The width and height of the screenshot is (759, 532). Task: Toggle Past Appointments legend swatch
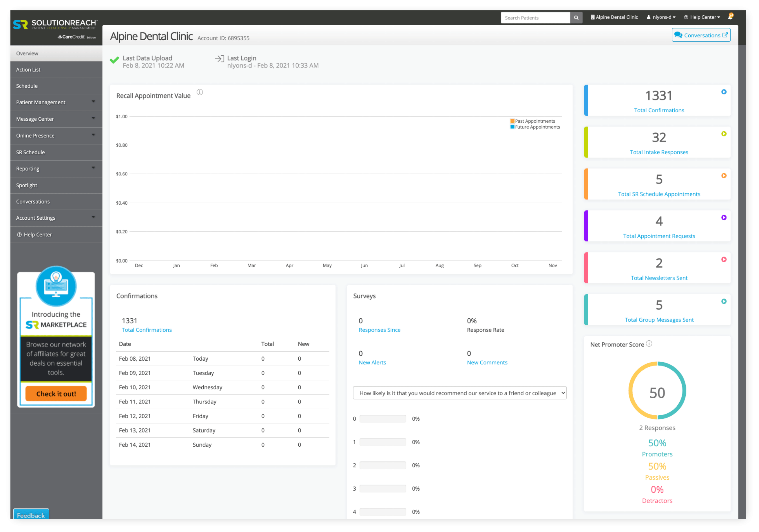point(512,121)
